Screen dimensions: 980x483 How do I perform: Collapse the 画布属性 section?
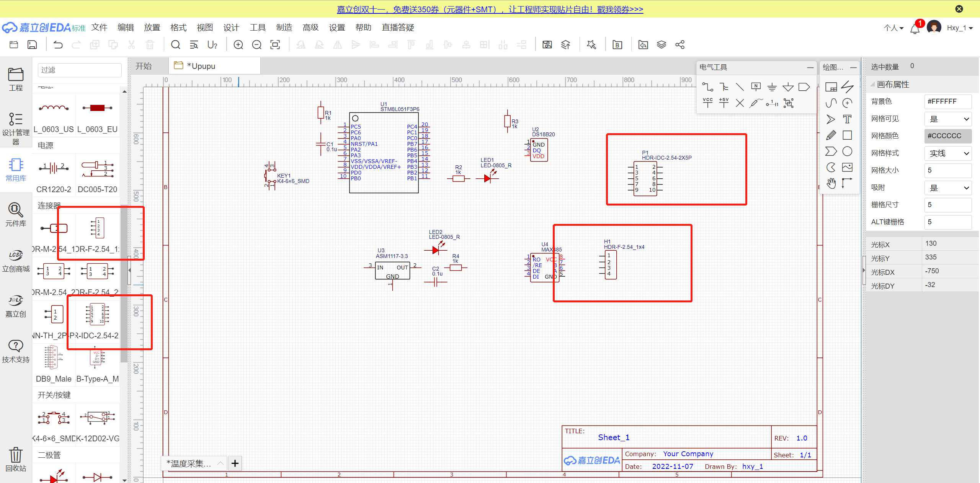872,85
